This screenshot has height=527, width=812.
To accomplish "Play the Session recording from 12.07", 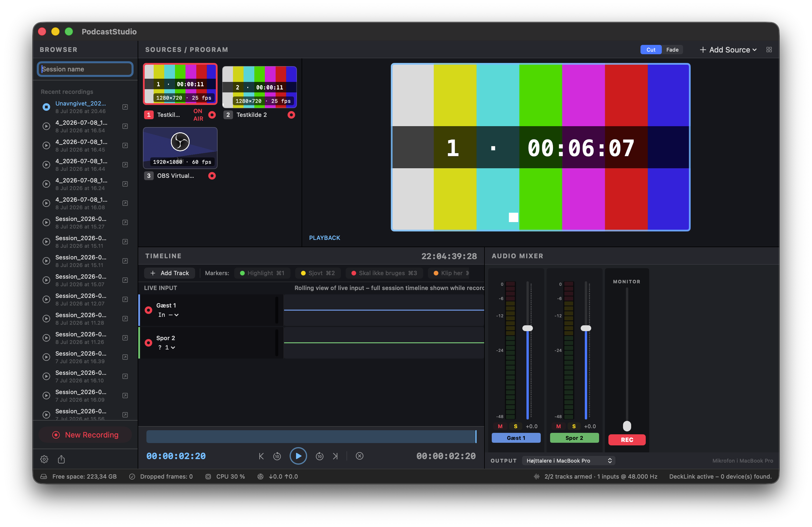I will (x=46, y=300).
